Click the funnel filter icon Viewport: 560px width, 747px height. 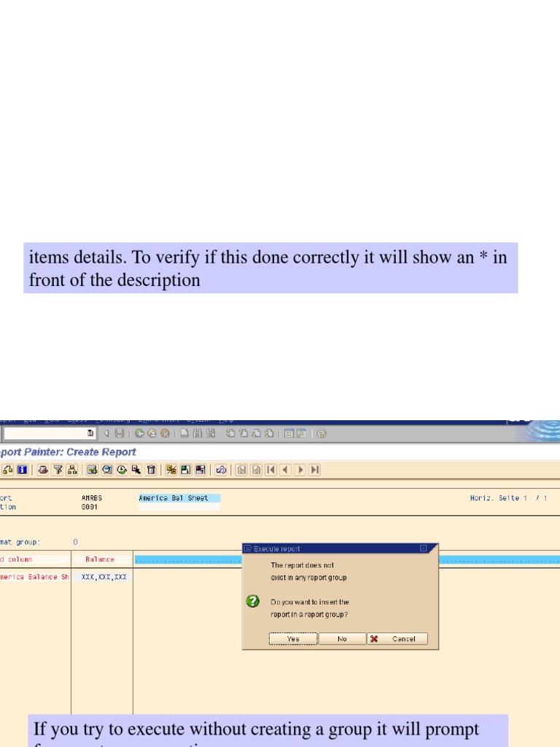pyautogui.click(x=58, y=470)
